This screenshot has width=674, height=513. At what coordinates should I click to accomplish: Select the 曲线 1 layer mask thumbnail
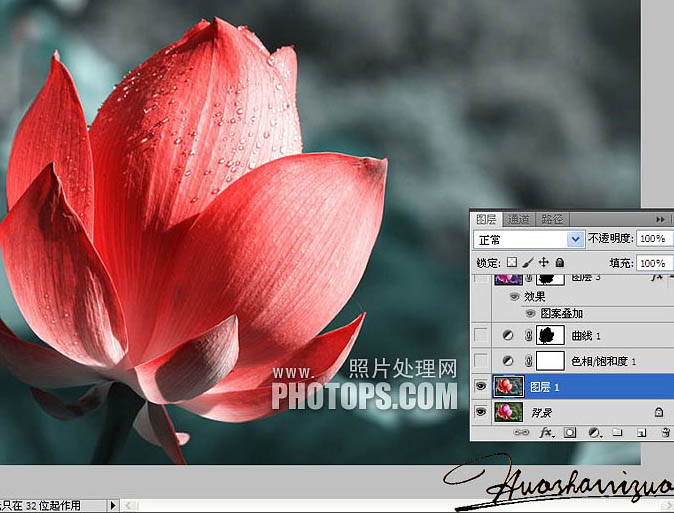[x=550, y=335]
